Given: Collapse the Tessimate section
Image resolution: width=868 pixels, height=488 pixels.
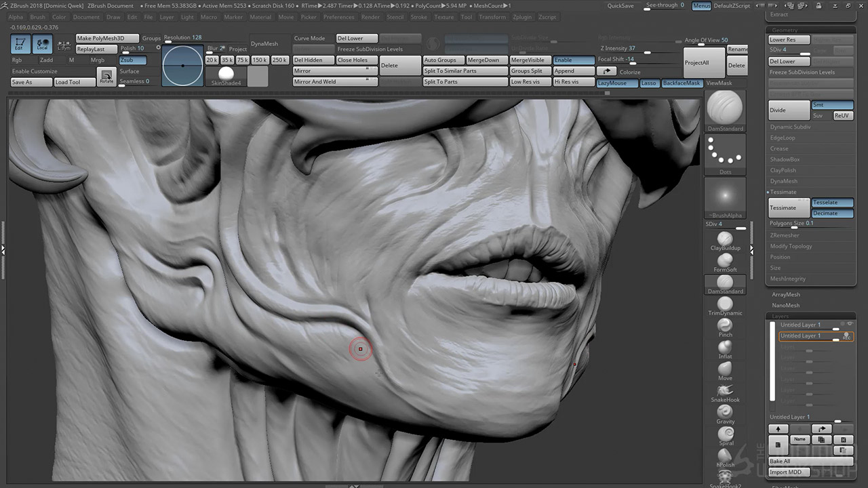Looking at the screenshot, I should (x=783, y=192).
